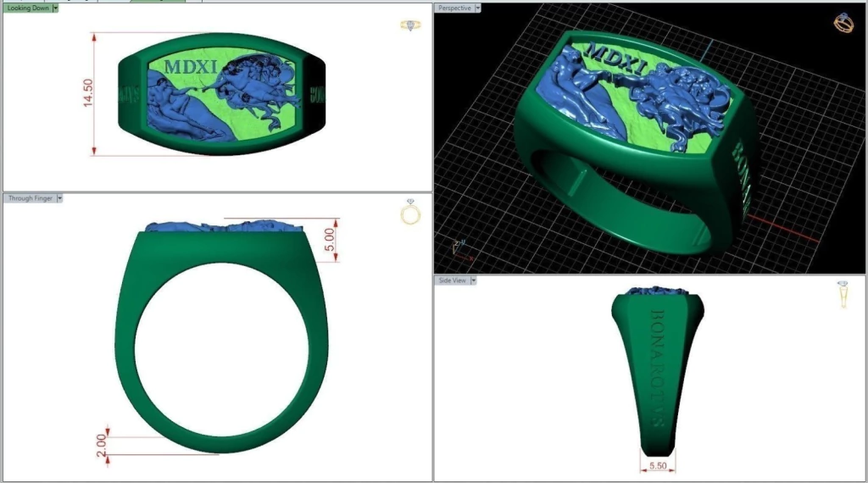The width and height of the screenshot is (868, 483).
Task: Activate the Side View viewport title
Action: tap(452, 280)
